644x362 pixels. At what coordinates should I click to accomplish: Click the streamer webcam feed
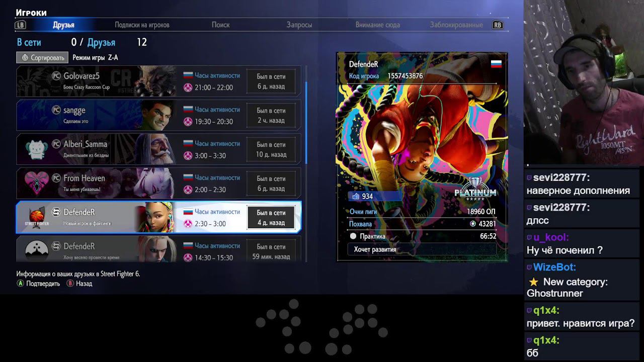[x=584, y=83]
